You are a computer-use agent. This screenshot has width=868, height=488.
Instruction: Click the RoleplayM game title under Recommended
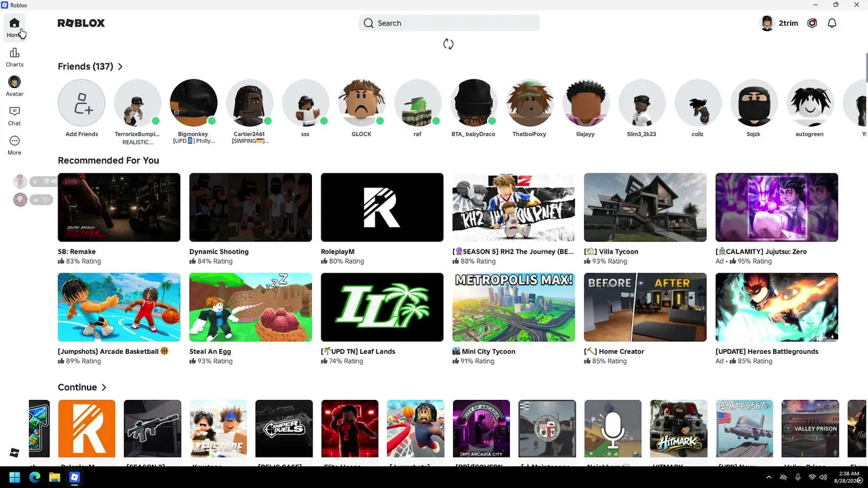(x=338, y=251)
